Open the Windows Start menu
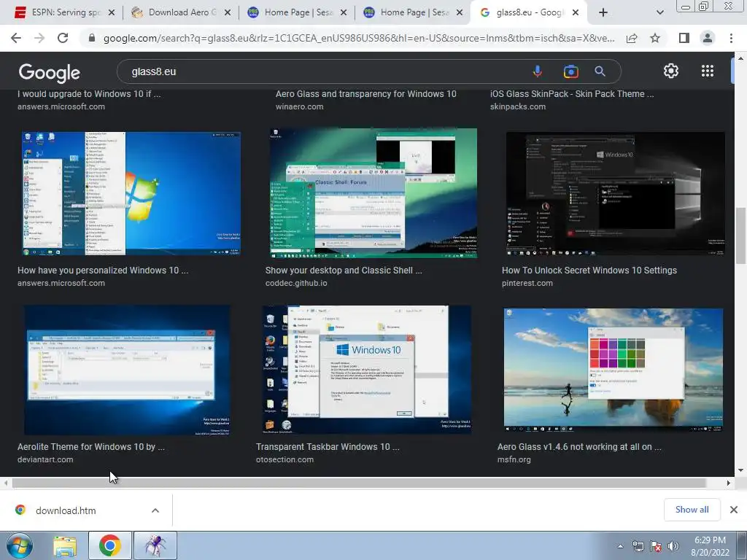Viewport: 747px width, 560px height. [x=19, y=545]
